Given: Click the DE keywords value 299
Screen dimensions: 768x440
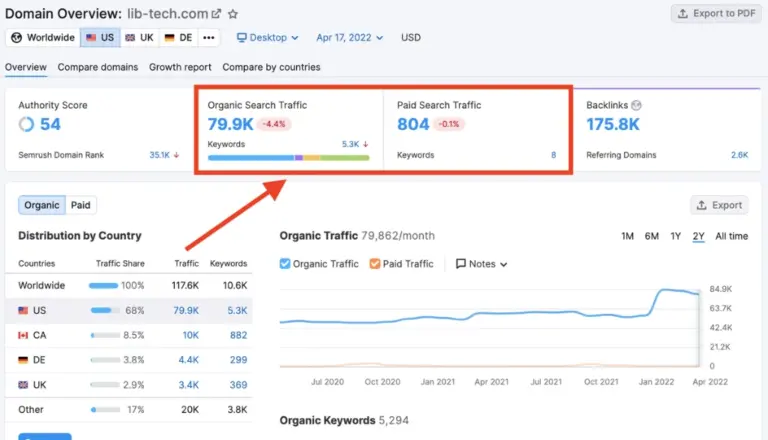Looking at the screenshot, I should point(239,360).
